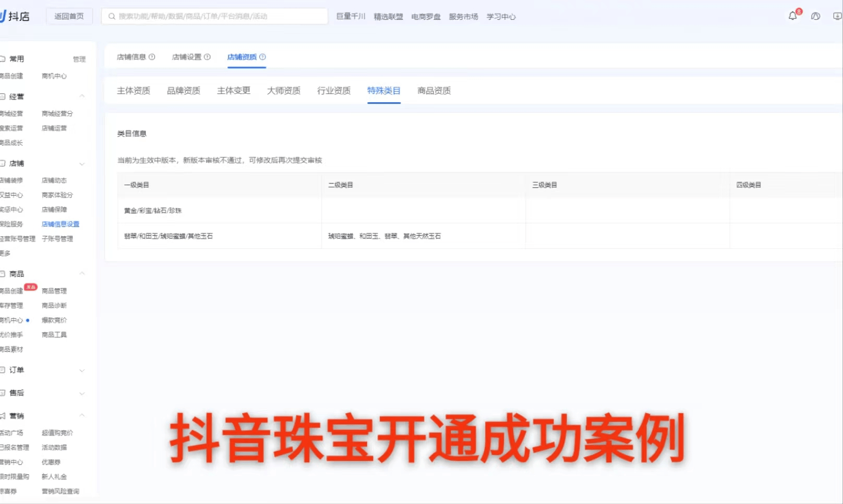Viewport: 843px width, 504px height.
Task: Collapse the 商品 sidebar section
Action: 82,274
